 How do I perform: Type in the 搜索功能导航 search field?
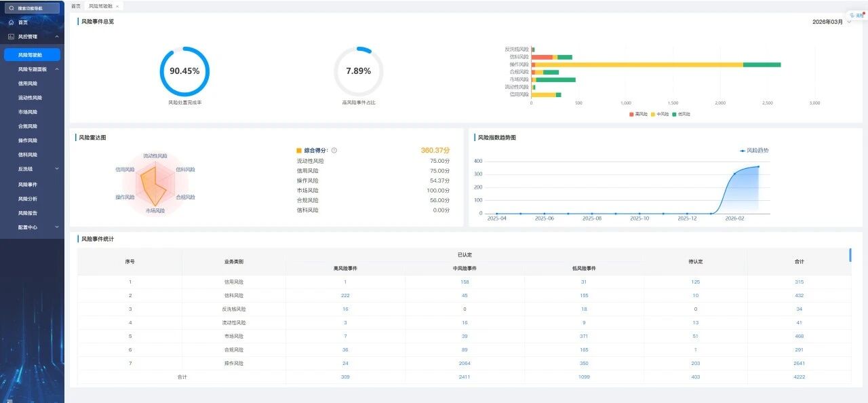click(x=37, y=8)
